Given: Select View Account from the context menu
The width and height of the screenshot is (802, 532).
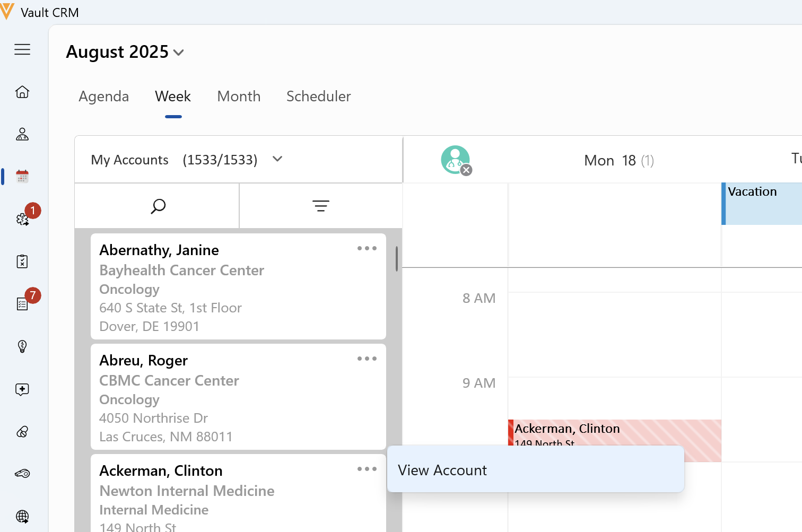Looking at the screenshot, I should click(x=442, y=470).
